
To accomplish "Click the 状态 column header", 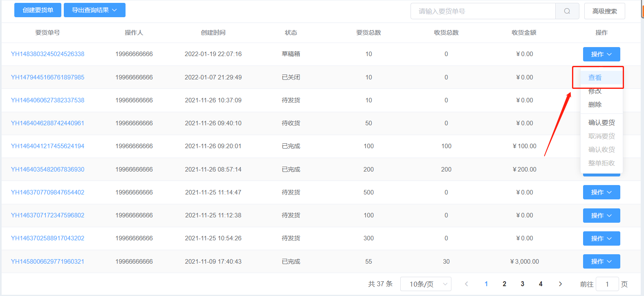I will [291, 33].
